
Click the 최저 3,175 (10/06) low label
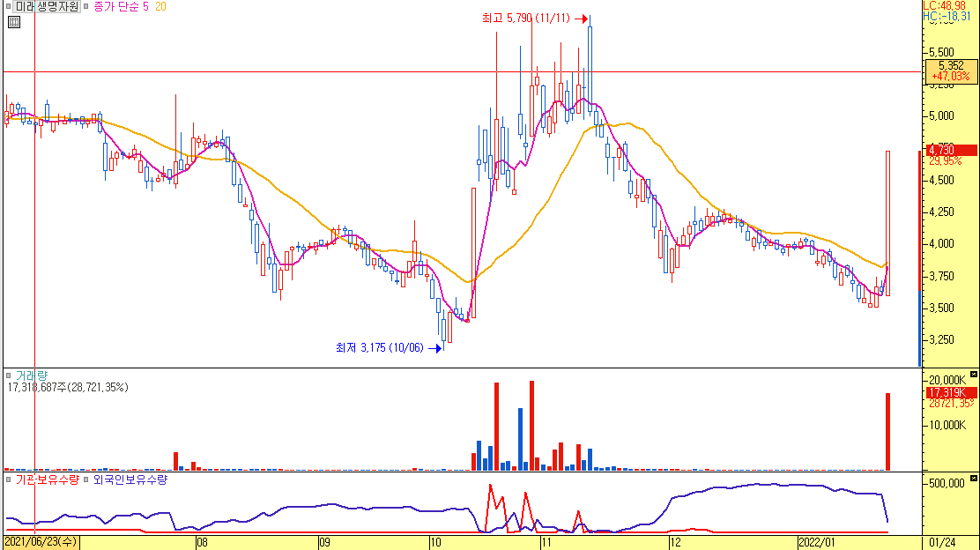click(379, 347)
